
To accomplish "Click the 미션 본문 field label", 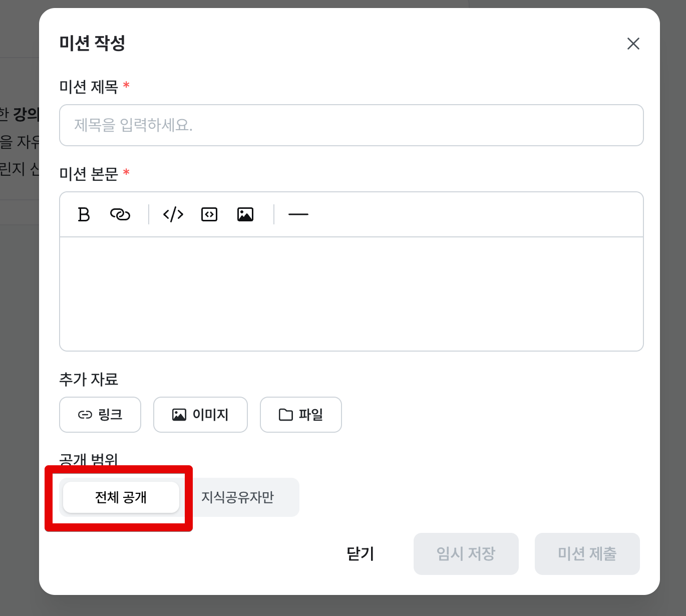I will pos(89,174).
